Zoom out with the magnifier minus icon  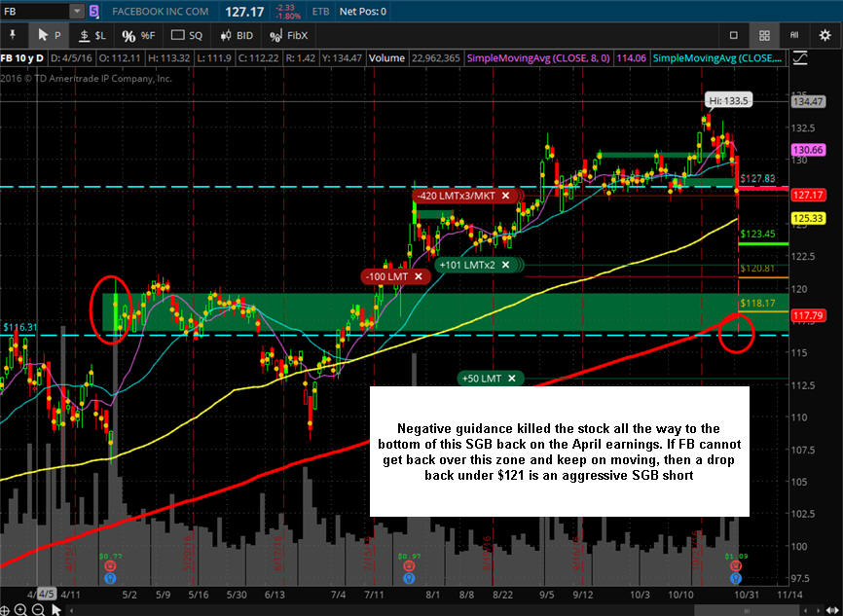coord(38,609)
